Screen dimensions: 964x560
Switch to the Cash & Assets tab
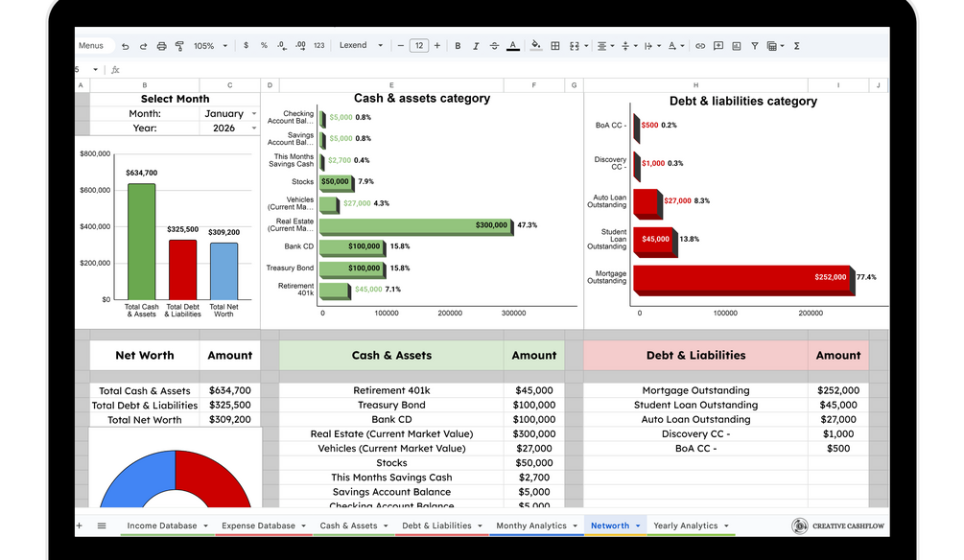(348, 525)
